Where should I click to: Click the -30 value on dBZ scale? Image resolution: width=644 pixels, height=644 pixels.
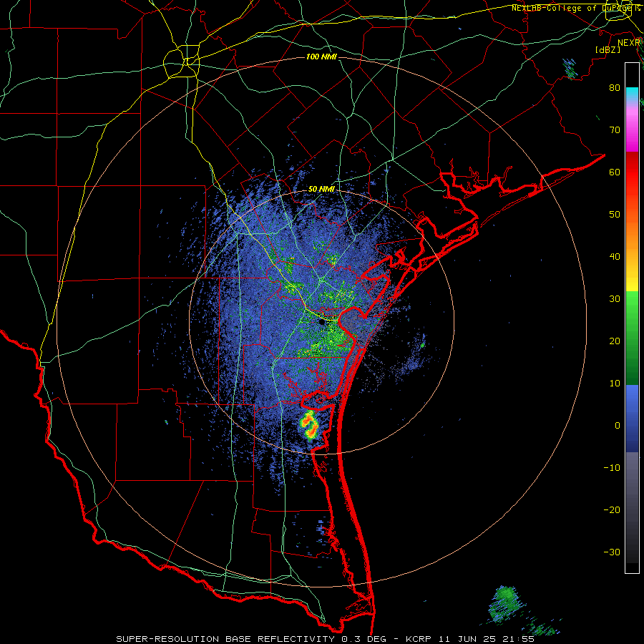(612, 552)
